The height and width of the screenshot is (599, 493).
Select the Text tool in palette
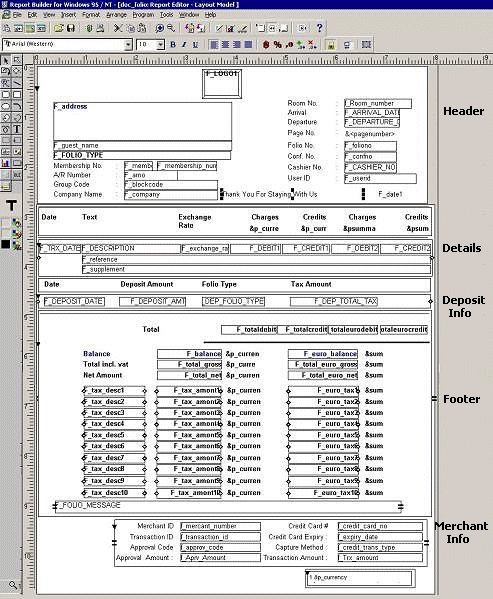click(17, 129)
